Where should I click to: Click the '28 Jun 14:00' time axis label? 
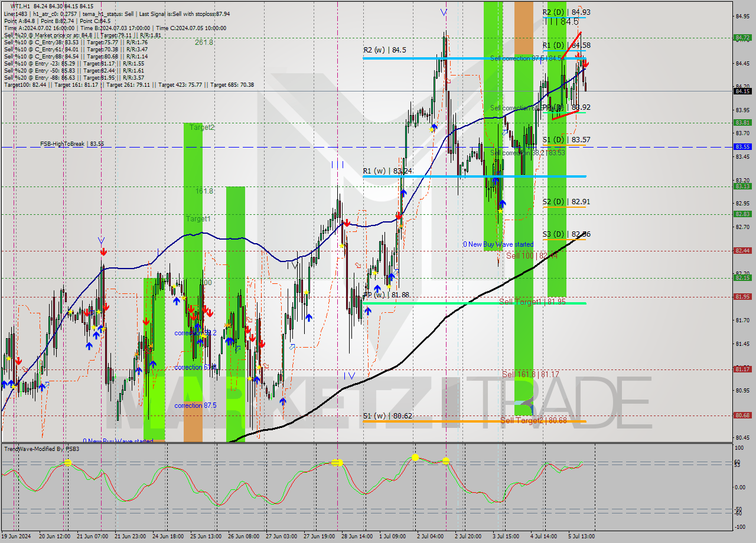[357, 537]
